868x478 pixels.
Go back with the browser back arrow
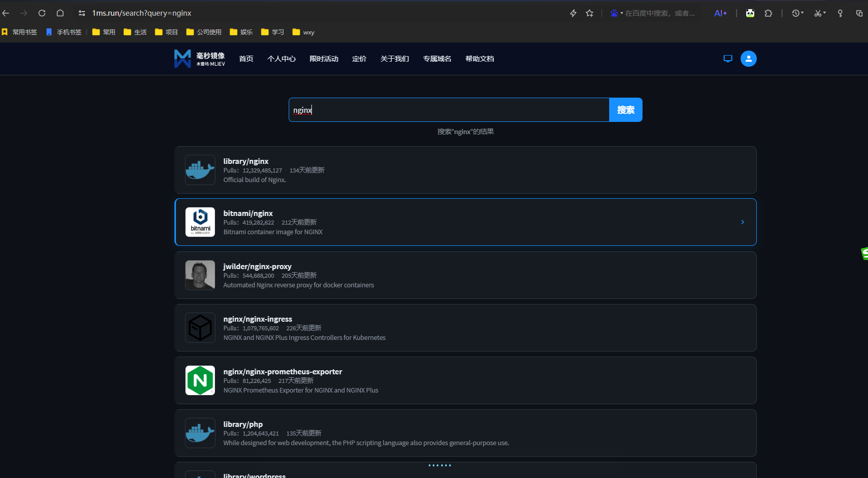tap(6, 13)
